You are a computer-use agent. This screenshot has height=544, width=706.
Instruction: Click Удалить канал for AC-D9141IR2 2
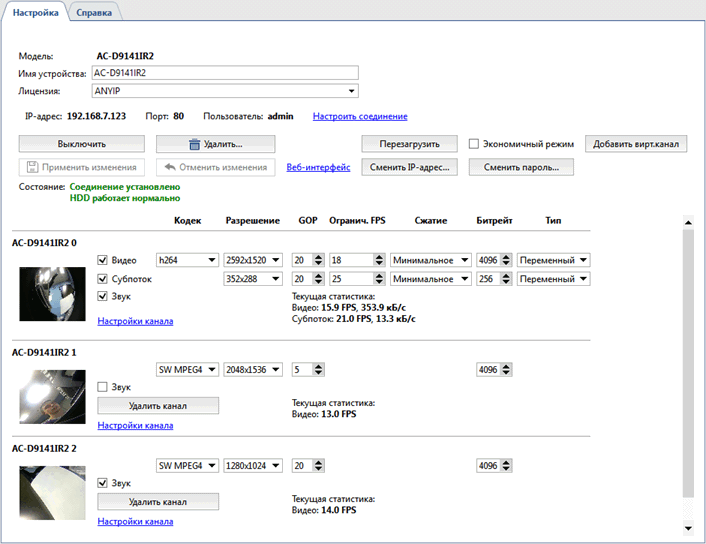[x=157, y=501]
